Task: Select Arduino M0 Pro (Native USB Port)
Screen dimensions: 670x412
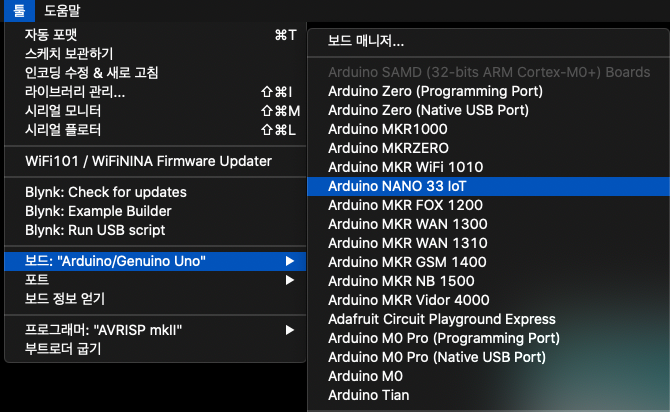Action: [488, 357]
